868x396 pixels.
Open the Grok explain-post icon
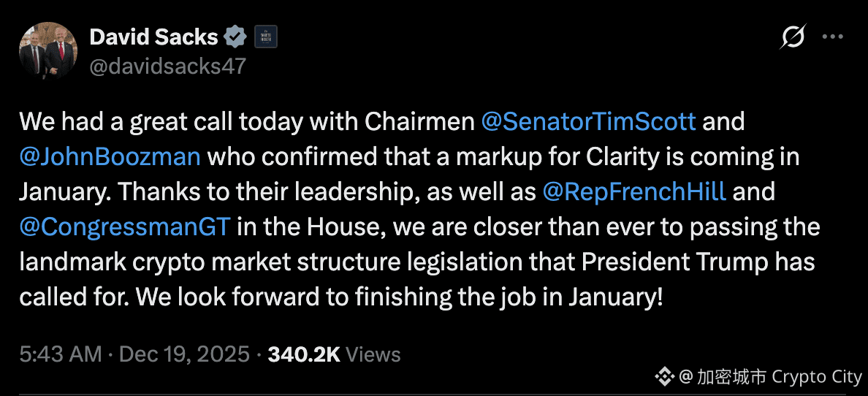tap(792, 37)
